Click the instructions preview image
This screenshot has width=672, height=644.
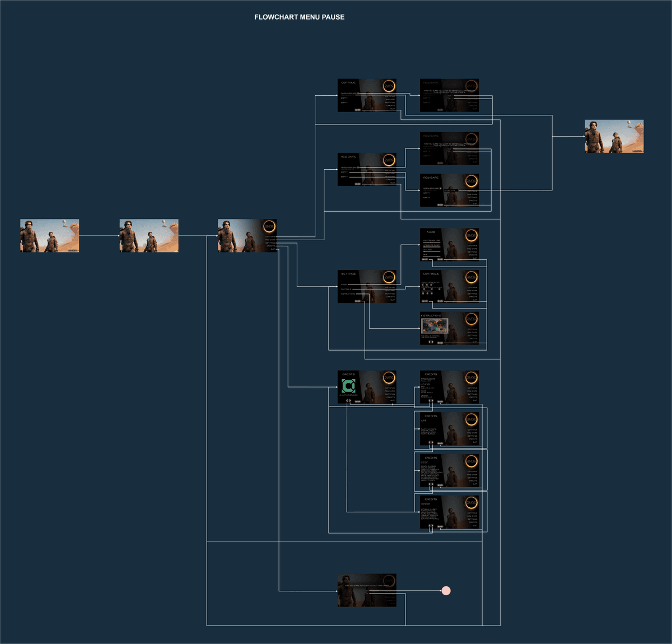tap(435, 326)
